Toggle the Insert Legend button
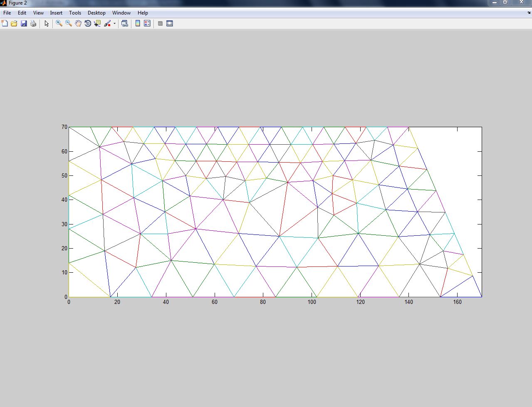The image size is (532, 407). (x=147, y=24)
